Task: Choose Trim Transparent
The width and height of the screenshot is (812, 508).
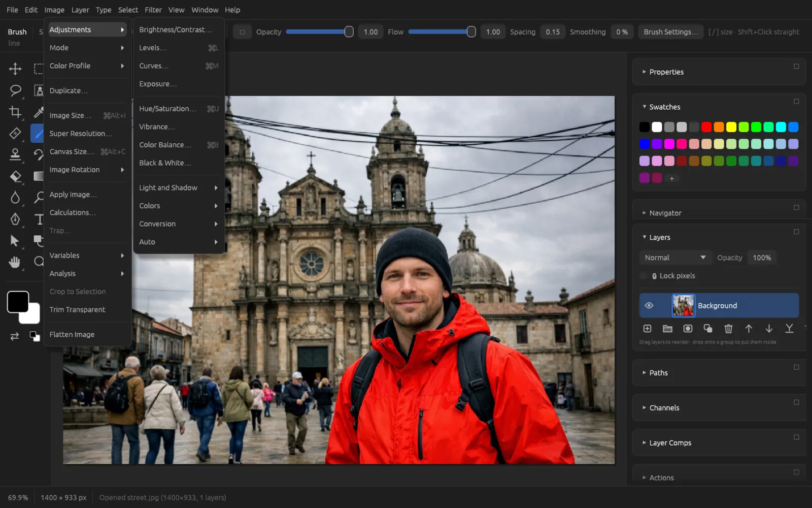Action: [87, 309]
